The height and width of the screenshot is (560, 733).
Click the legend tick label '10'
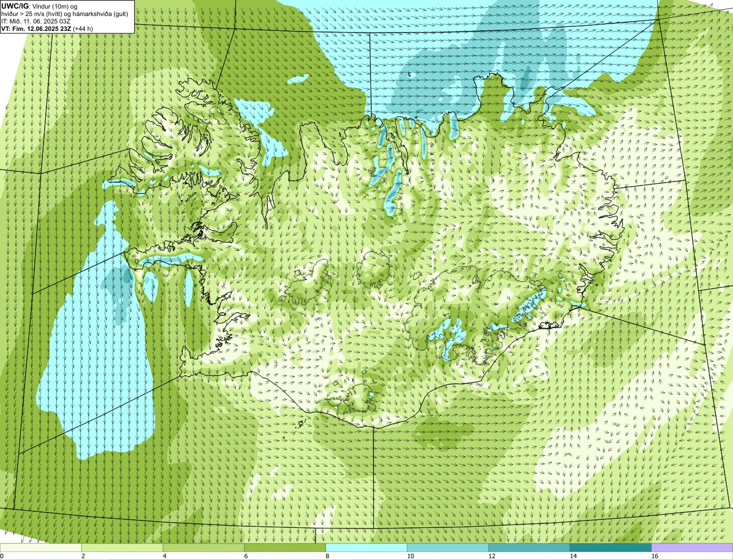pos(410,555)
